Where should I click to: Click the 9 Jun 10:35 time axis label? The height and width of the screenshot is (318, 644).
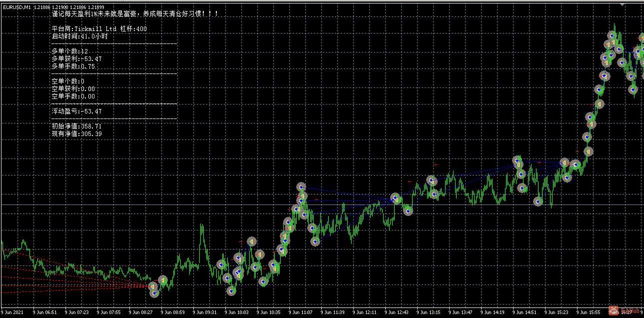point(269,312)
